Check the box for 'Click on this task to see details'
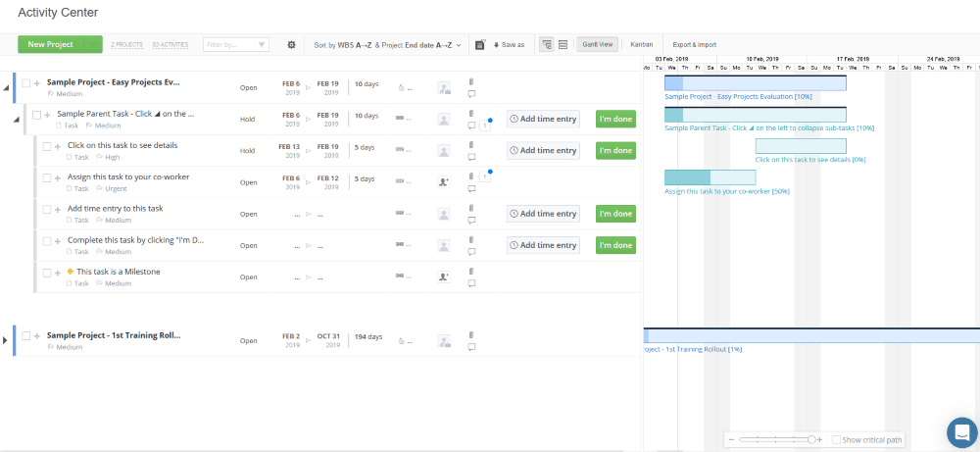 (x=47, y=146)
